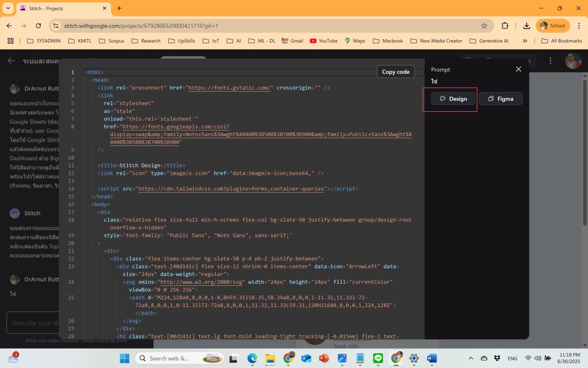
Task: Go back using the Stitch back arrow
Action: pyautogui.click(x=11, y=61)
